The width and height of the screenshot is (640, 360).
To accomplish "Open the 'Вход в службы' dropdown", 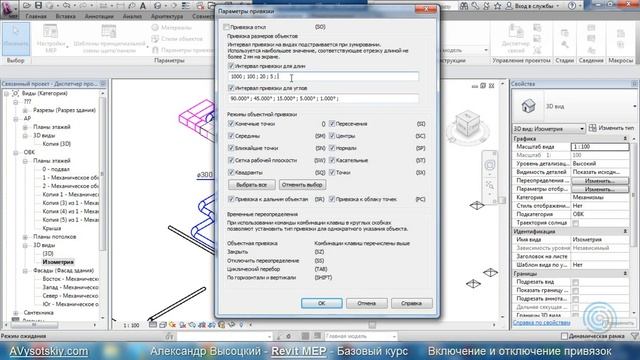I will pyautogui.click(x=538, y=6).
